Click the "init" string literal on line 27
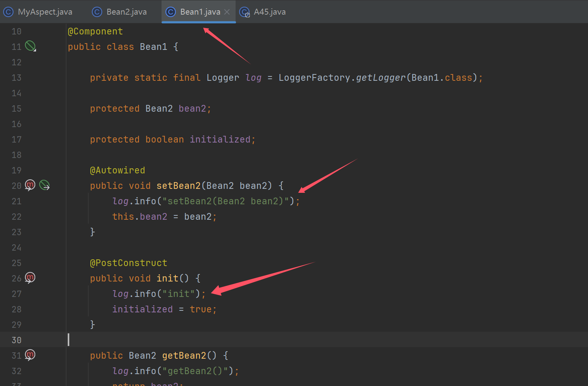This screenshot has width=588, height=386. pos(179,294)
